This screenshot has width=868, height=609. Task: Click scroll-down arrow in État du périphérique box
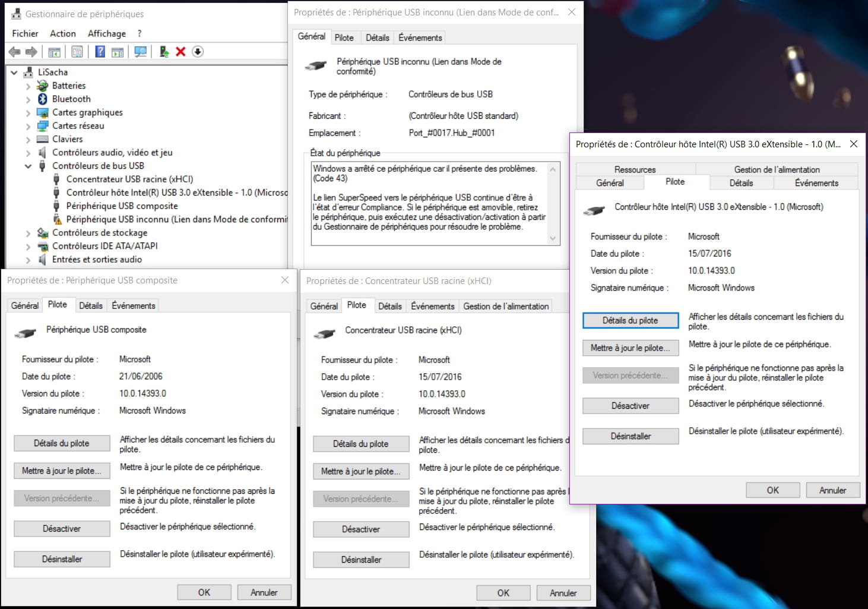point(553,238)
